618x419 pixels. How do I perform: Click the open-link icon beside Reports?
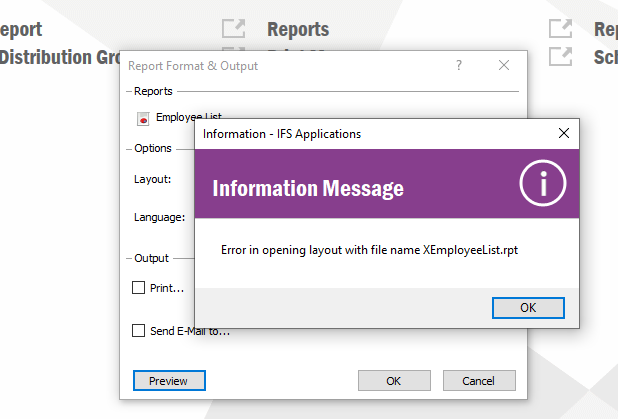[233, 29]
